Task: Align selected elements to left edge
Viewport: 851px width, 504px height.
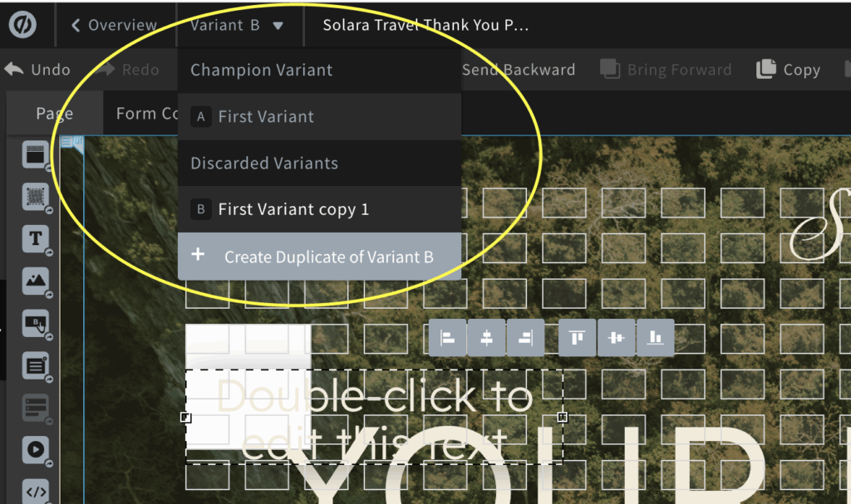Action: tap(448, 338)
